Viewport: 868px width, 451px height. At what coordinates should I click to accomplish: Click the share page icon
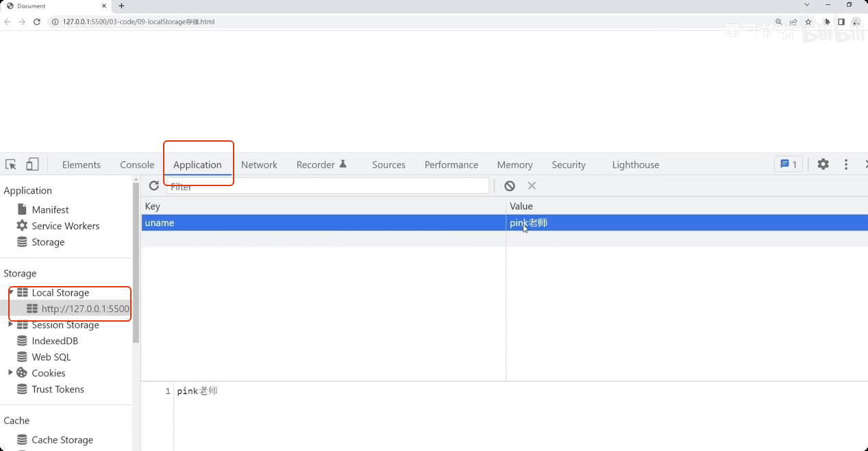coord(793,22)
